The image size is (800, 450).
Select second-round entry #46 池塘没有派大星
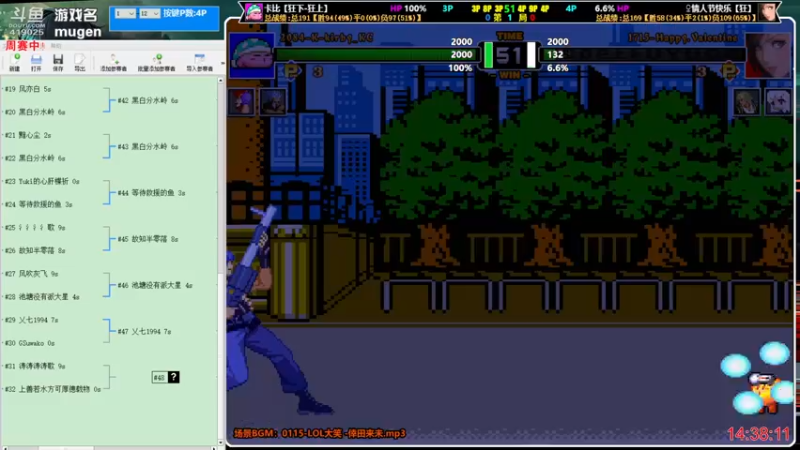tap(155, 285)
